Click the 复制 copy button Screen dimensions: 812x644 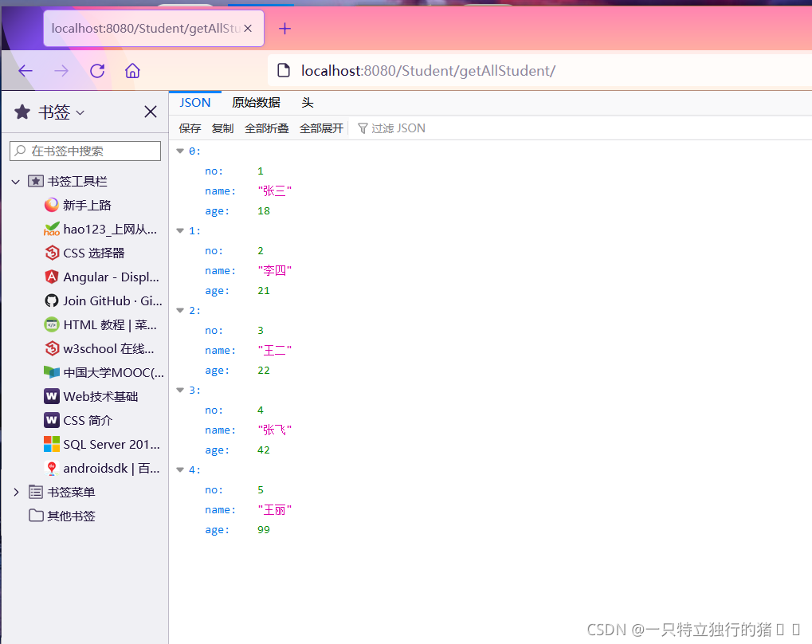click(x=222, y=128)
